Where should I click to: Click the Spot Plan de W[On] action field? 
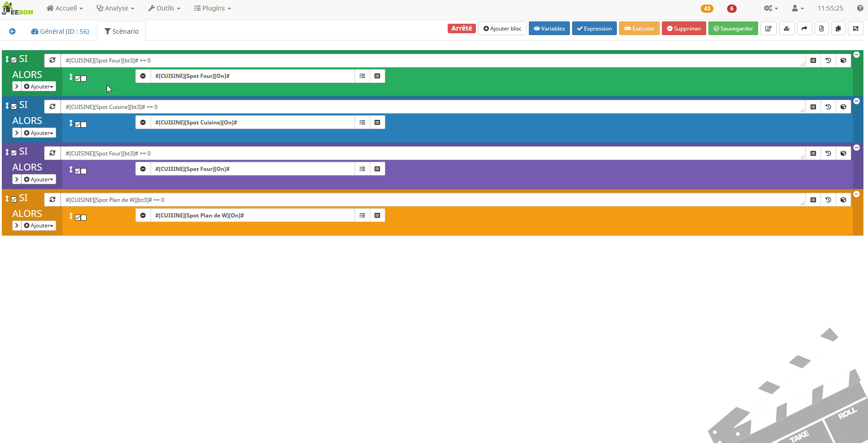tap(253, 216)
